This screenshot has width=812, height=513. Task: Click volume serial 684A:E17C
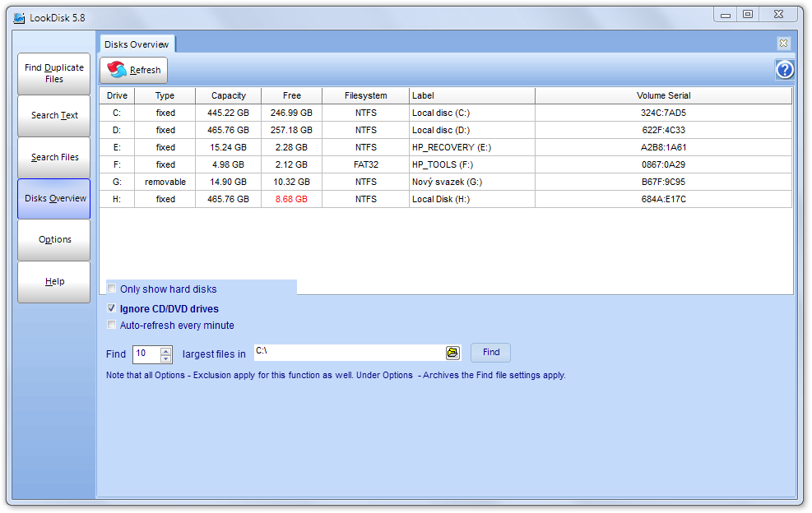[663, 199]
